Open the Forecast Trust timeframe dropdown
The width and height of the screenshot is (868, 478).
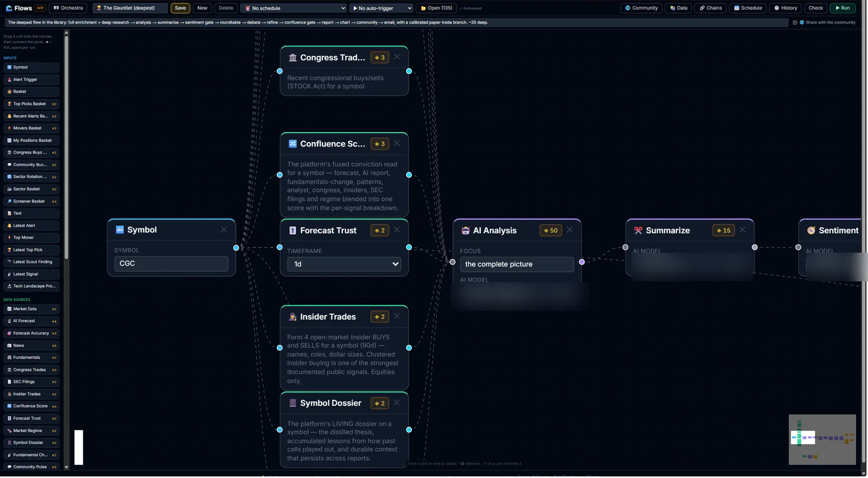coord(344,264)
